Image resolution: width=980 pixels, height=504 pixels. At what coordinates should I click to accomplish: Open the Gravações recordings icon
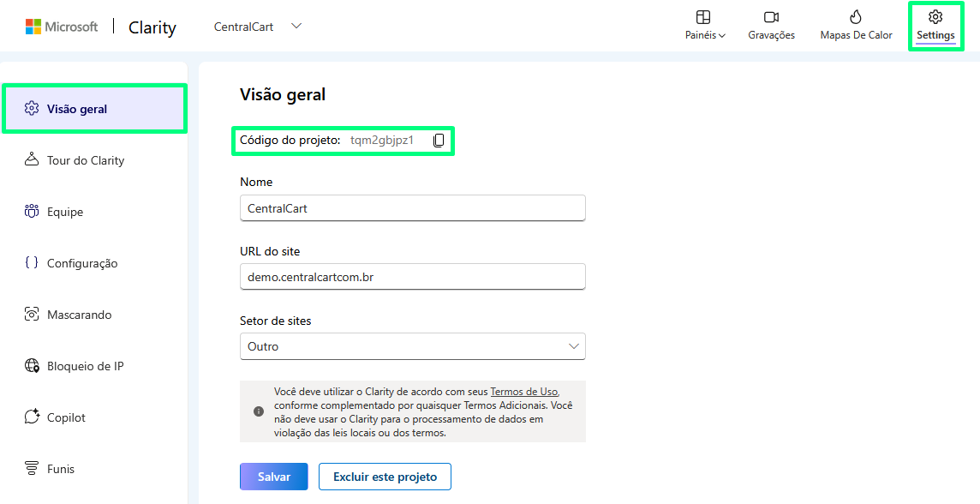click(770, 24)
